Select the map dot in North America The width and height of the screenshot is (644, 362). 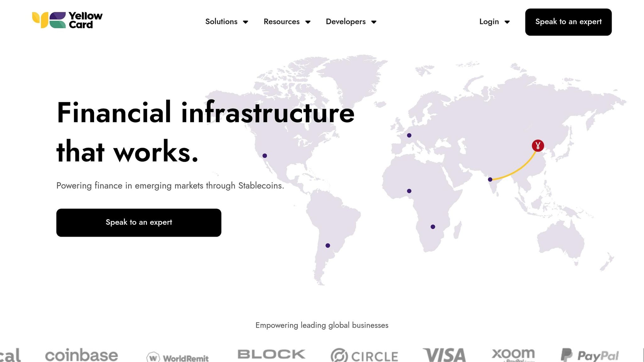pos(265,156)
